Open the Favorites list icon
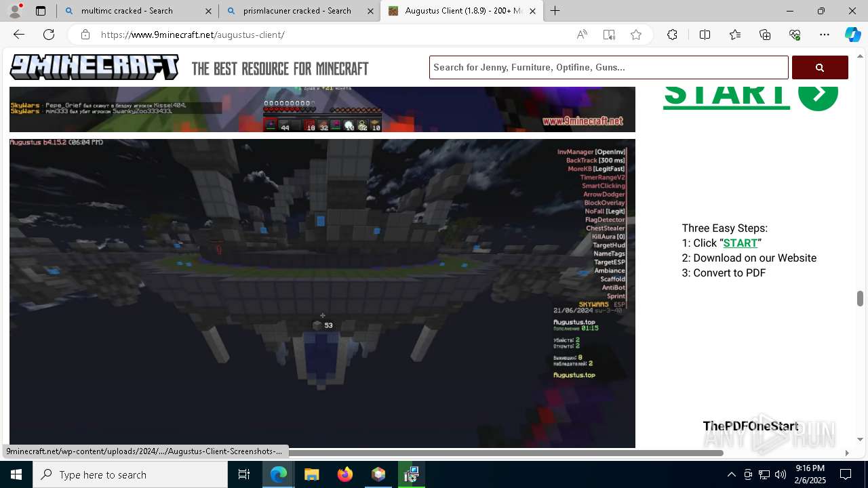Image resolution: width=868 pixels, height=488 pixels. coord(735,35)
